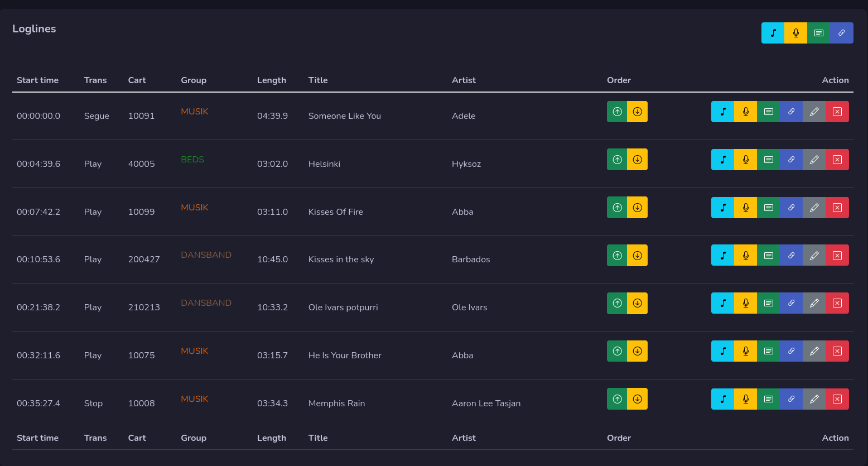Add voicetrack at Someone Like You row
Screen dimensions: 868x466
pyautogui.click(x=745, y=112)
